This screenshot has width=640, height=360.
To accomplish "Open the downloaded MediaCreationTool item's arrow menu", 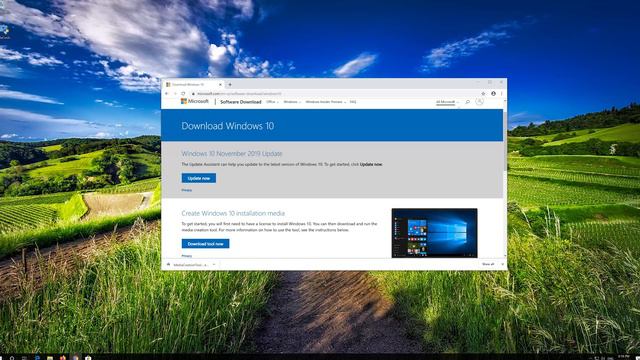I will click(x=214, y=264).
